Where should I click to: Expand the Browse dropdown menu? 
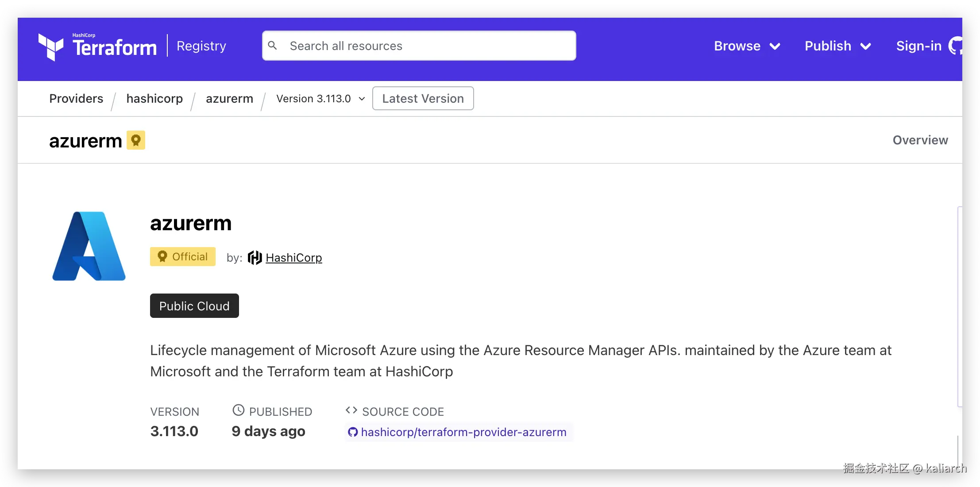(x=747, y=46)
